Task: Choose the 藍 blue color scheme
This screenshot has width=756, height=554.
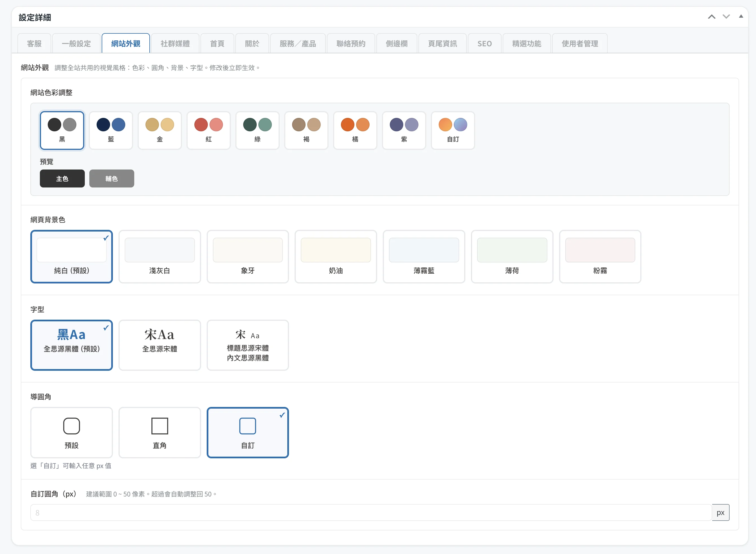Action: pos(111,130)
